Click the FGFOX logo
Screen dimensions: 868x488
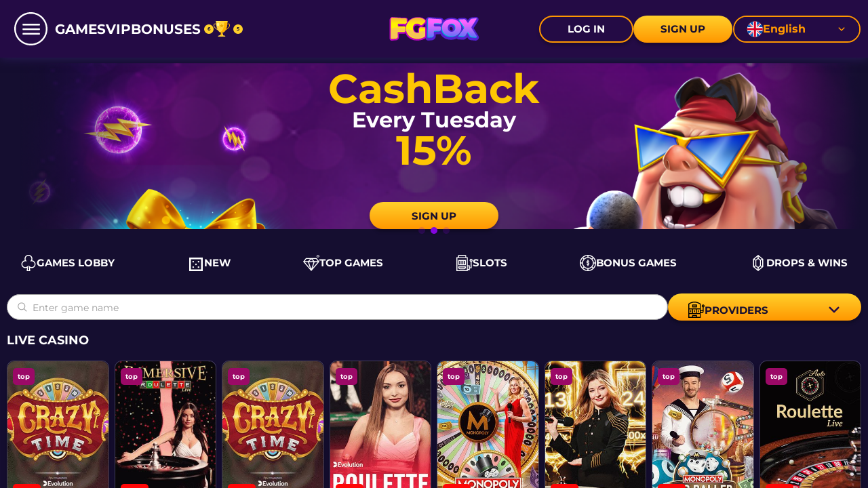click(434, 29)
